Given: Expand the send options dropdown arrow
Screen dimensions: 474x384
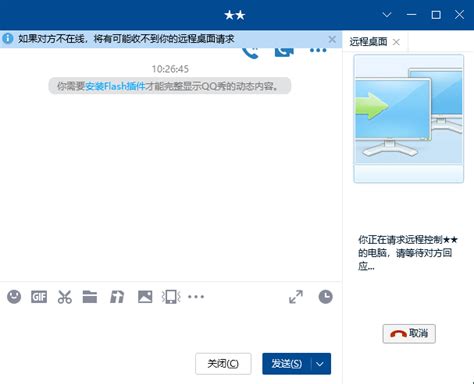Looking at the screenshot, I should tap(320, 364).
